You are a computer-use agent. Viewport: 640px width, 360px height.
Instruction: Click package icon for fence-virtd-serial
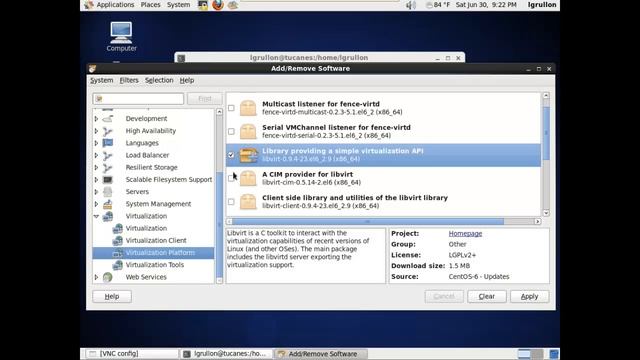[248, 131]
